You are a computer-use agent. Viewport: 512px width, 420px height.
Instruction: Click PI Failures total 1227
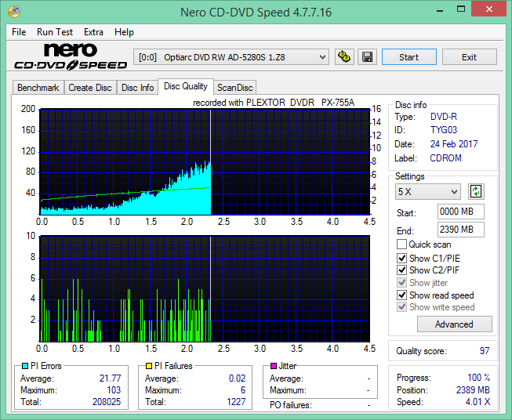click(236, 401)
